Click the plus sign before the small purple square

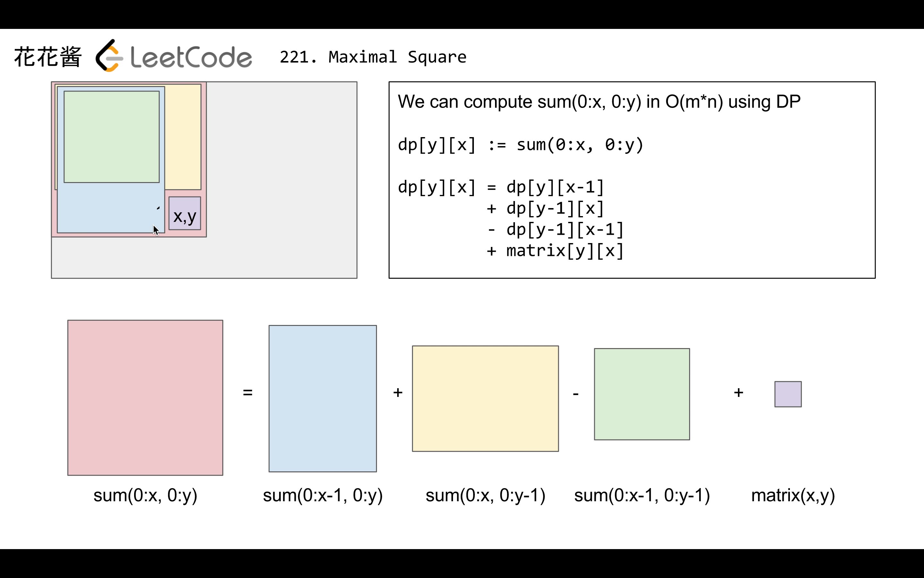point(739,393)
